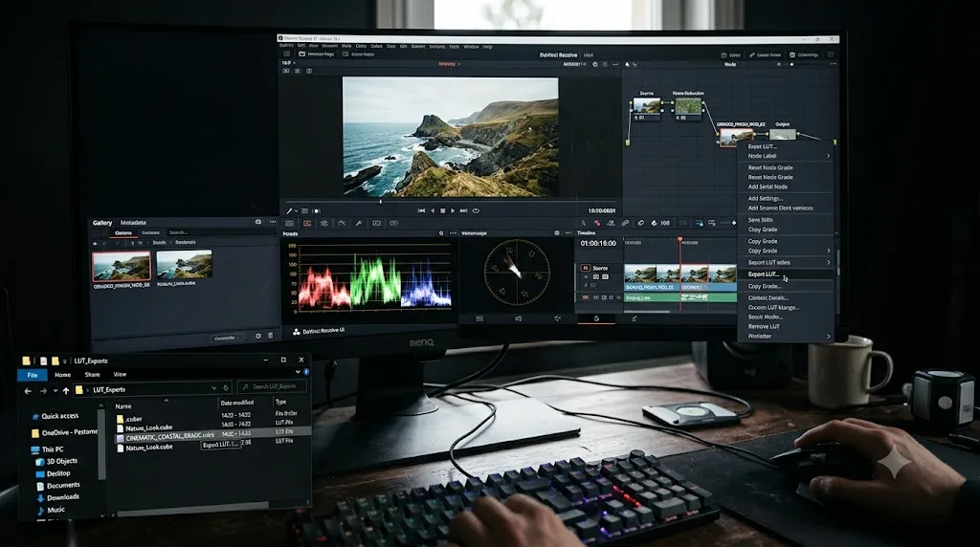Open the Gallery tab

[x=102, y=223]
